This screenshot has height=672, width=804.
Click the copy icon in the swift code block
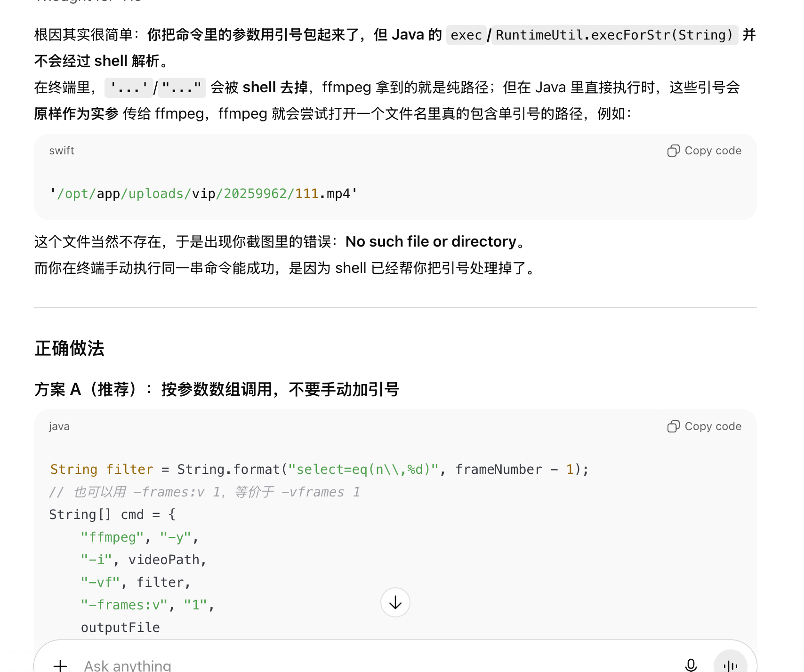(x=673, y=151)
